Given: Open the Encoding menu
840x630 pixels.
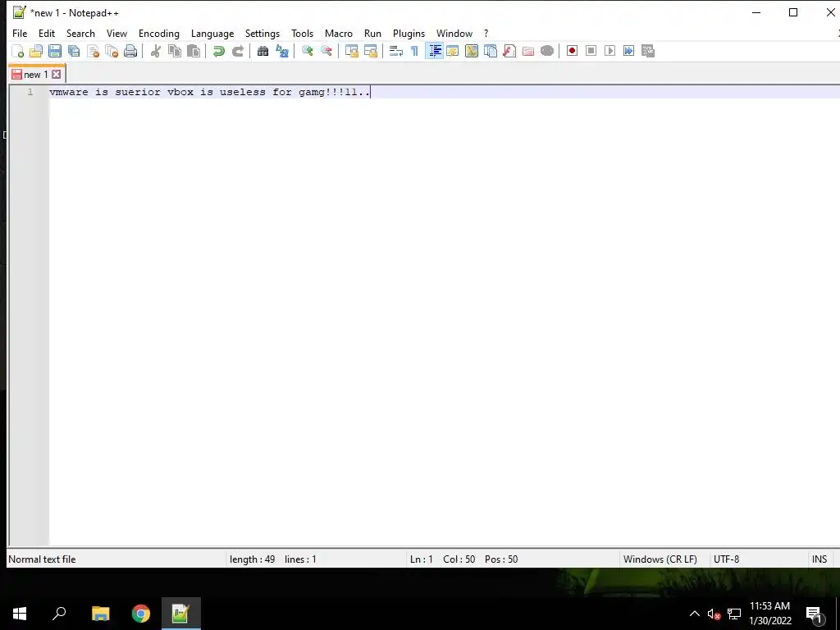Looking at the screenshot, I should (x=159, y=33).
